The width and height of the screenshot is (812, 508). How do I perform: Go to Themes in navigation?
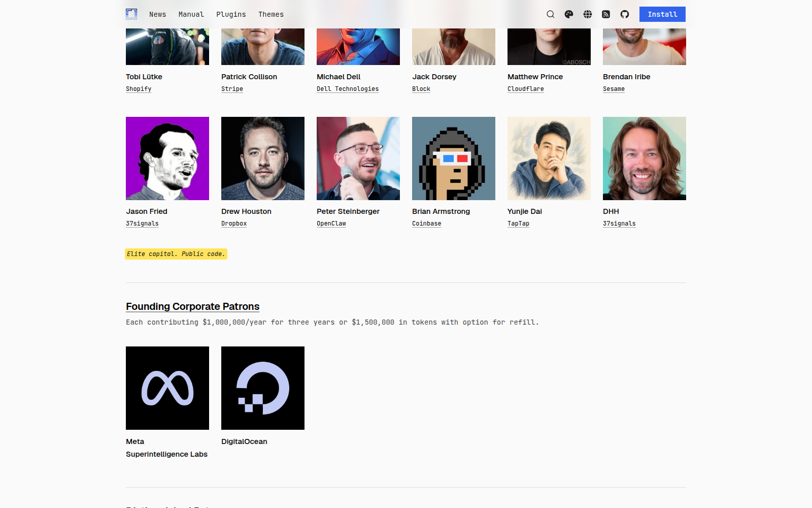click(271, 14)
